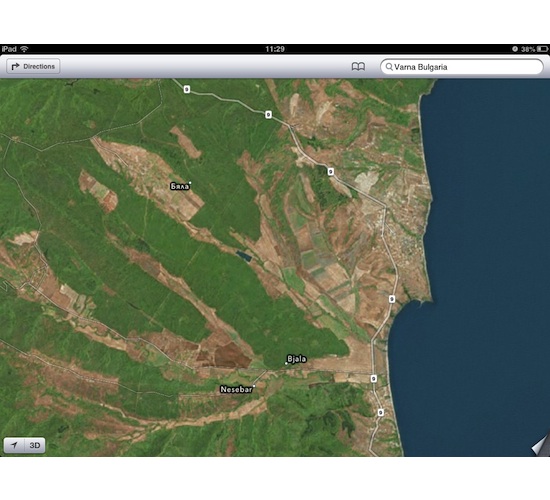Viewport: 550px width, 500px height.
Task: Toggle the 3D view button
Action: [x=35, y=445]
